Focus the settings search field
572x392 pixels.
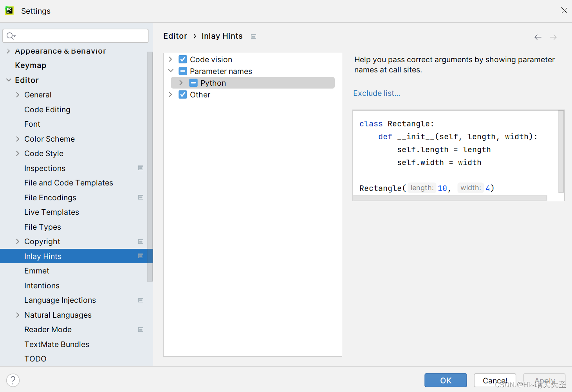(76, 36)
